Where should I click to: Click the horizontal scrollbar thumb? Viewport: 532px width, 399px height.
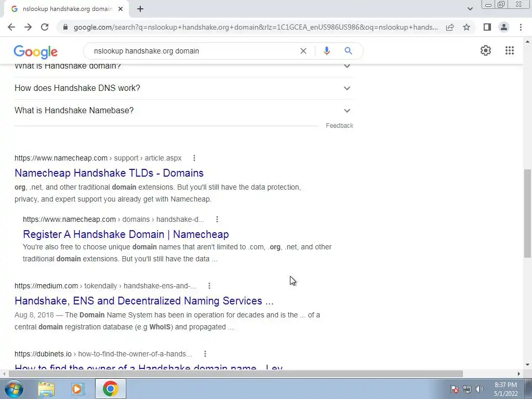point(235,374)
